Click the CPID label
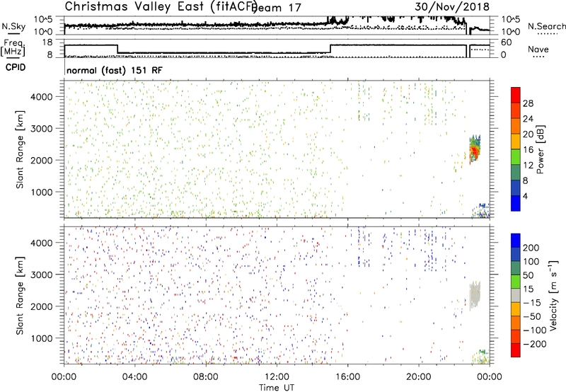 pos(16,67)
